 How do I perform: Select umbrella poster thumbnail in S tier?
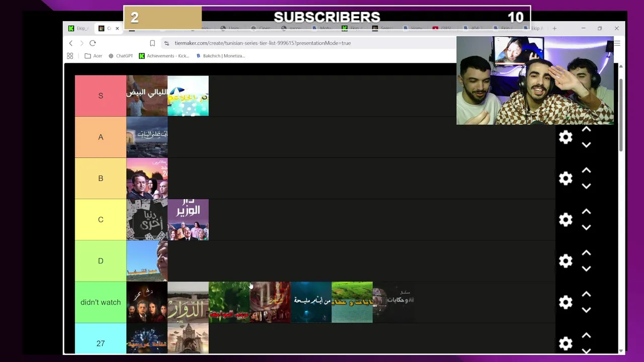[188, 96]
